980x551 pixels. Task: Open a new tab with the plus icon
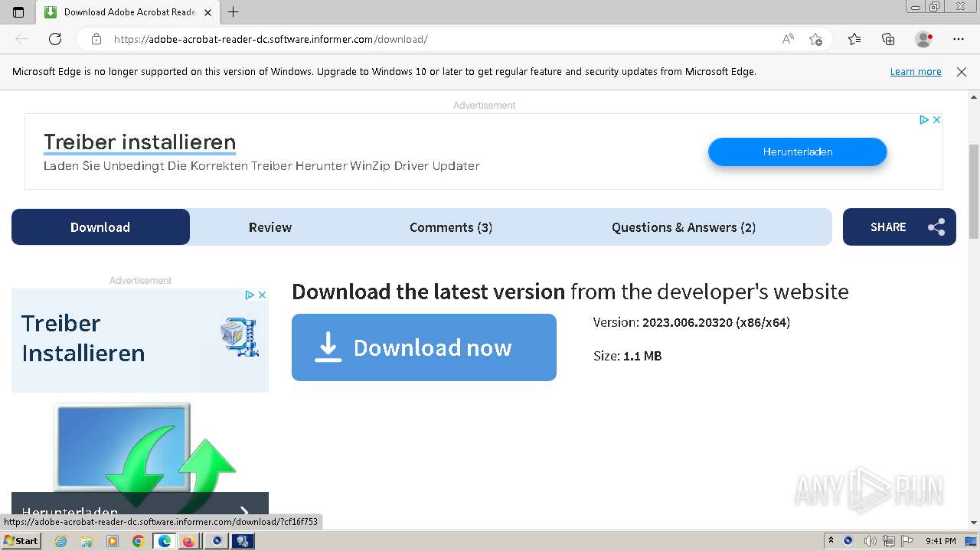tap(234, 12)
